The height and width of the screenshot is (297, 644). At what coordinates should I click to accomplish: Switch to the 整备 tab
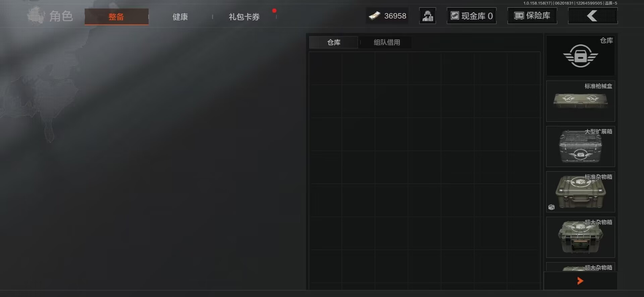tap(116, 16)
